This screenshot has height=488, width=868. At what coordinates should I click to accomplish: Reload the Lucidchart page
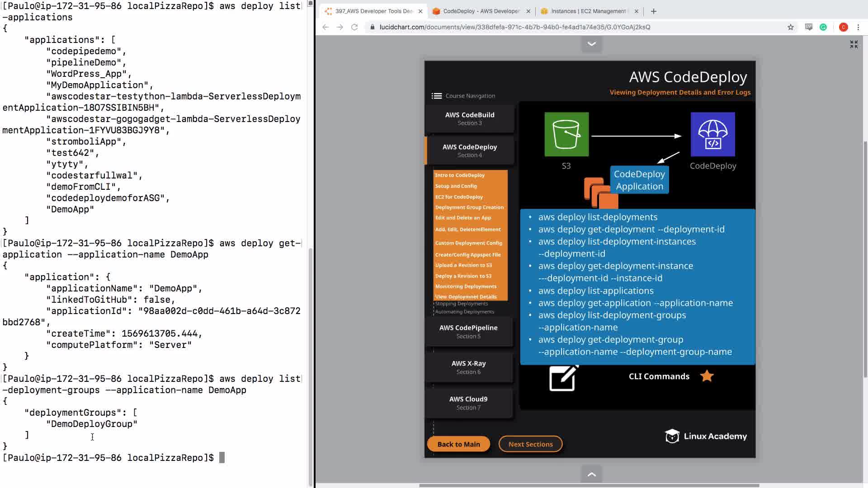pos(354,27)
